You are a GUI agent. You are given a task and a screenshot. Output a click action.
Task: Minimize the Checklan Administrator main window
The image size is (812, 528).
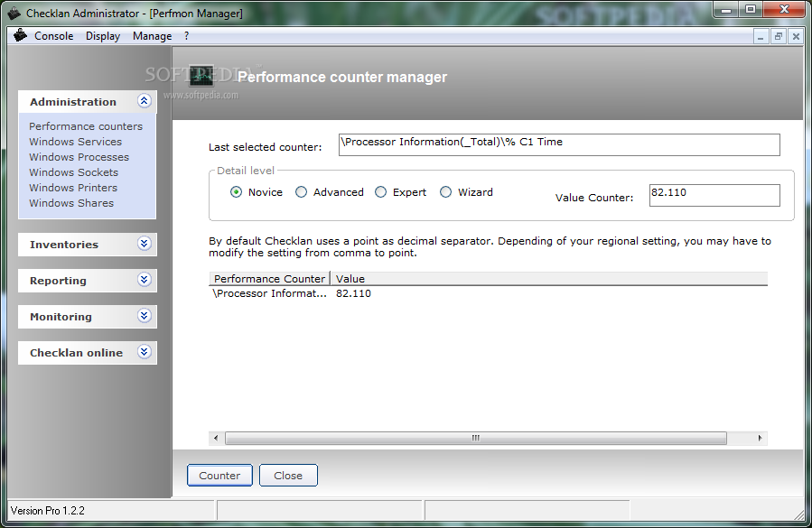(726, 9)
